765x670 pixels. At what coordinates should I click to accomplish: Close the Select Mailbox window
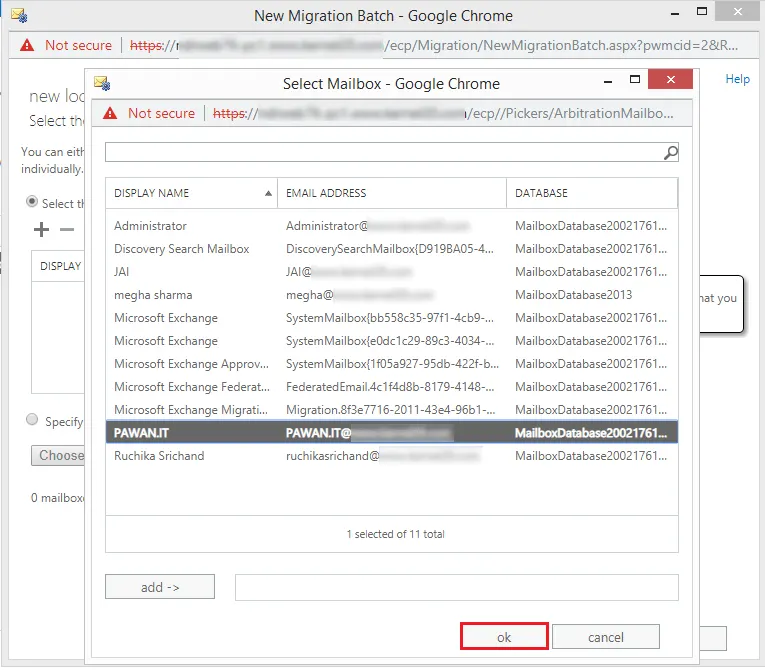pyautogui.click(x=670, y=81)
